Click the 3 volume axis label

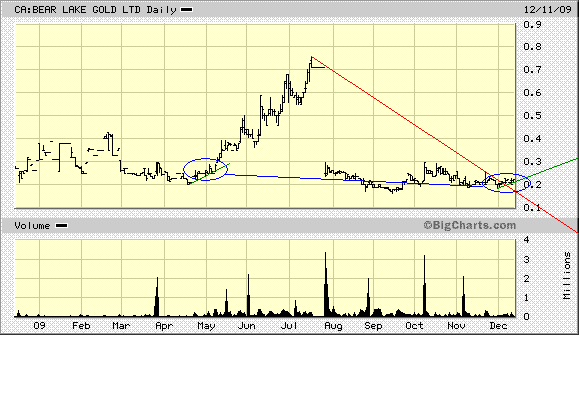point(527,260)
